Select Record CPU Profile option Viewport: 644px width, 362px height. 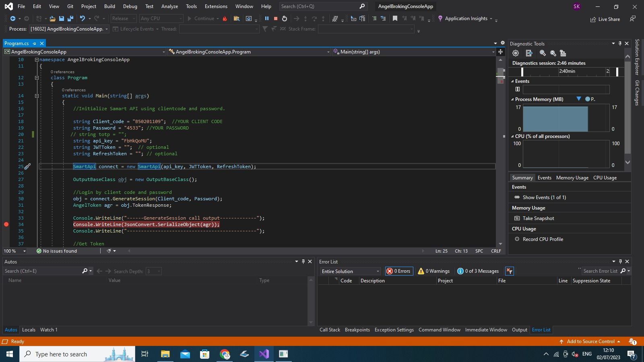[539, 239]
